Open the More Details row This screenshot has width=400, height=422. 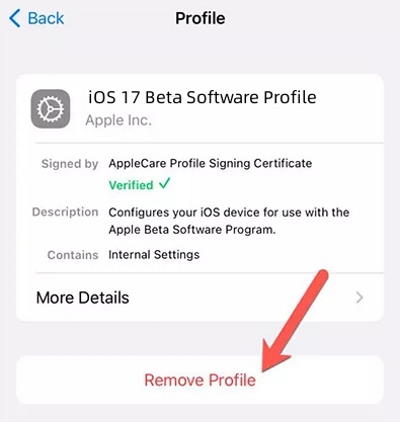pos(200,297)
